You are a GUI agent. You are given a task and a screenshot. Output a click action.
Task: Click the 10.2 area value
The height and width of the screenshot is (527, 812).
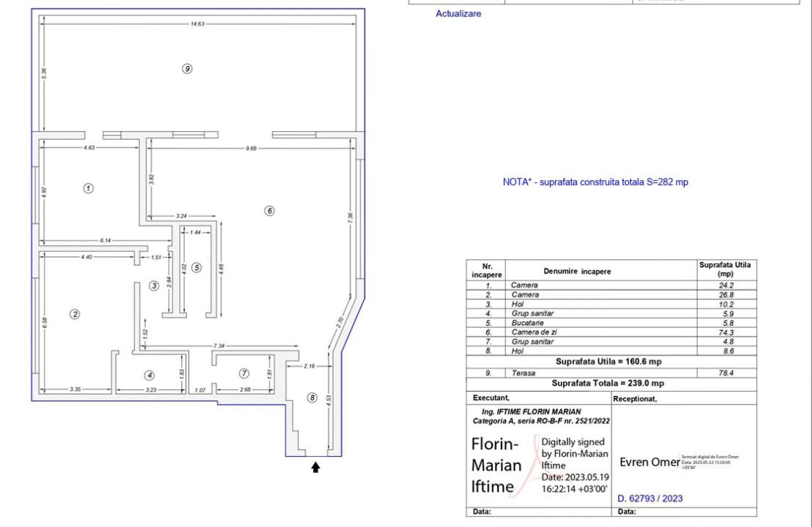coord(726,304)
